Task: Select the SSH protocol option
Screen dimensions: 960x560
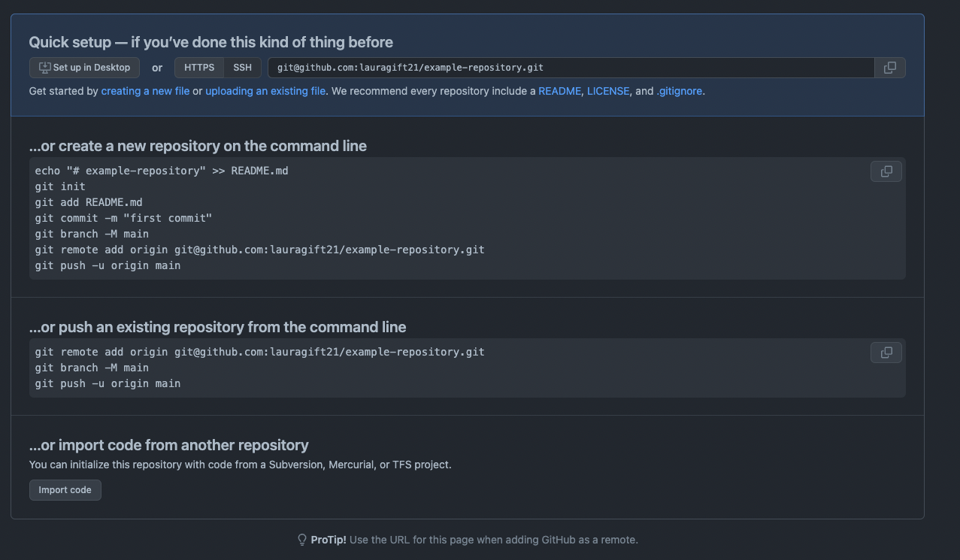Action: click(242, 68)
